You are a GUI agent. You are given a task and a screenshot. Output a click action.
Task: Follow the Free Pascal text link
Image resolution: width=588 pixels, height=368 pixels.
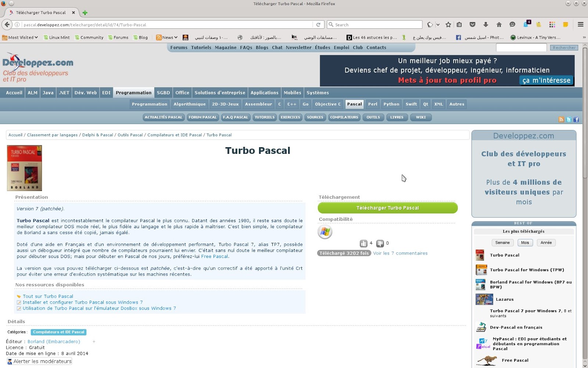coord(215,256)
